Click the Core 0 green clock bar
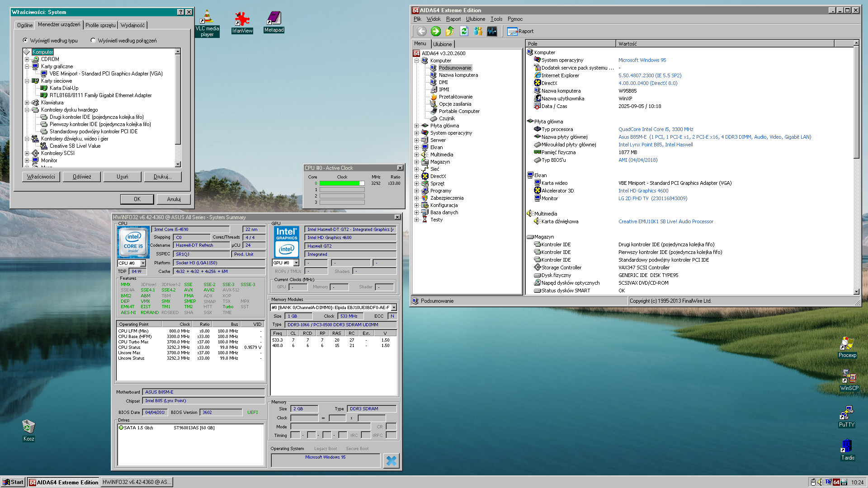868x488 pixels. [342, 183]
